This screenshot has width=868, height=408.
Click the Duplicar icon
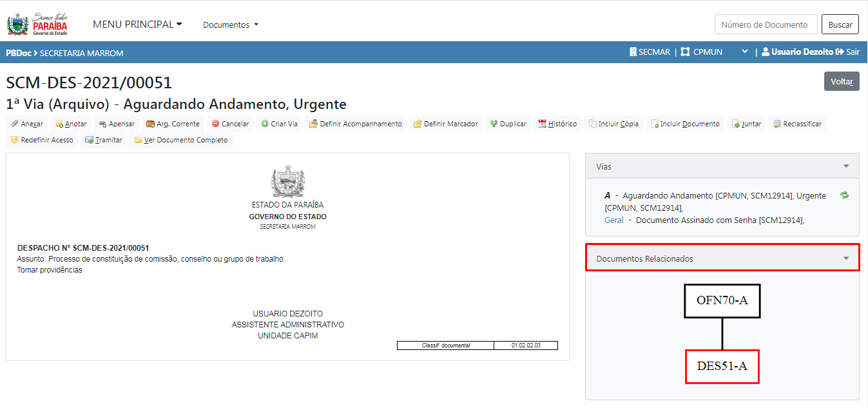point(494,124)
